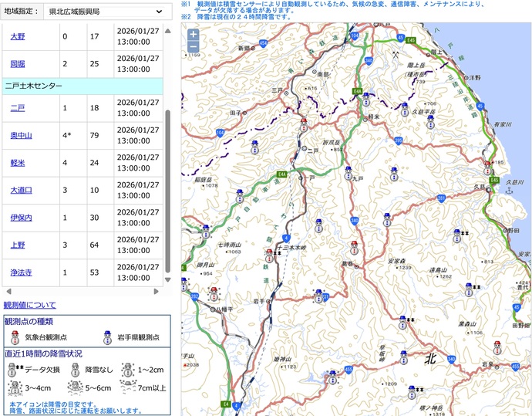532x416 pixels.
Task: Zoom in the map with plus button
Action: (193, 34)
